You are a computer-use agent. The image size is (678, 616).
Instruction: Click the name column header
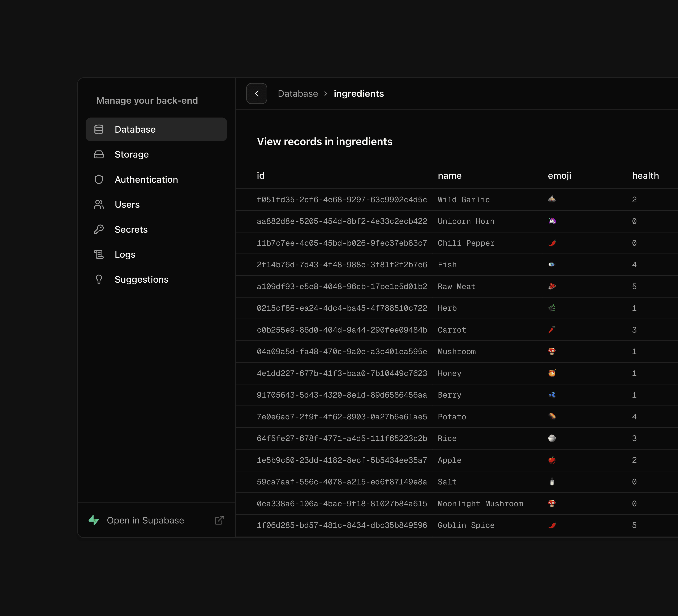[450, 176]
